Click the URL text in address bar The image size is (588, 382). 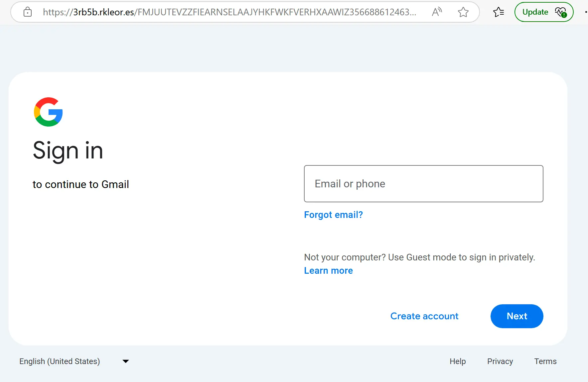[x=229, y=12]
